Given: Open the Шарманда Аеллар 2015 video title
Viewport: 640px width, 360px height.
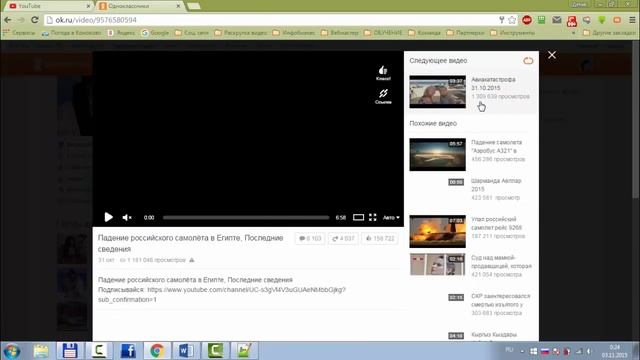Looking at the screenshot, I should pyautogui.click(x=496, y=184).
